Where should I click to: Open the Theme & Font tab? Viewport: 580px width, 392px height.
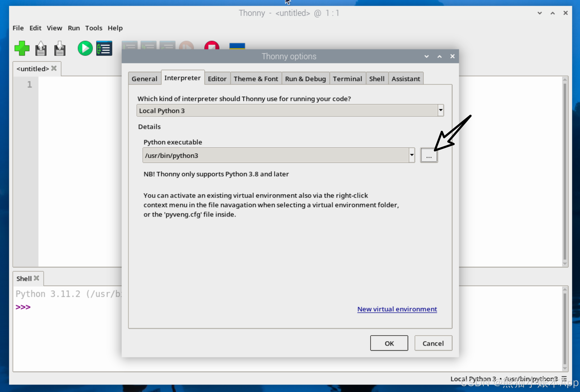256,79
